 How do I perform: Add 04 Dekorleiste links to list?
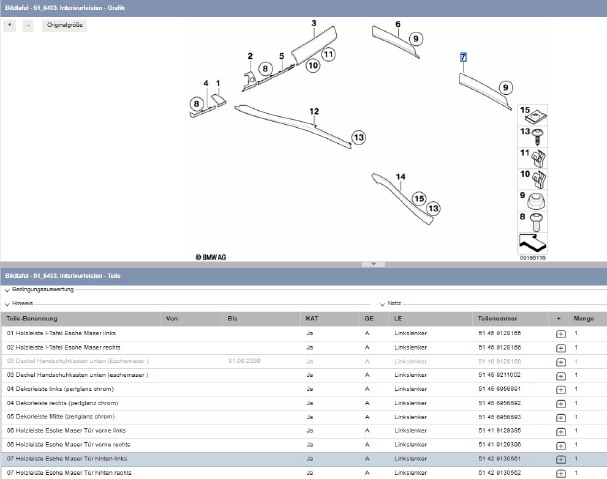click(x=561, y=390)
